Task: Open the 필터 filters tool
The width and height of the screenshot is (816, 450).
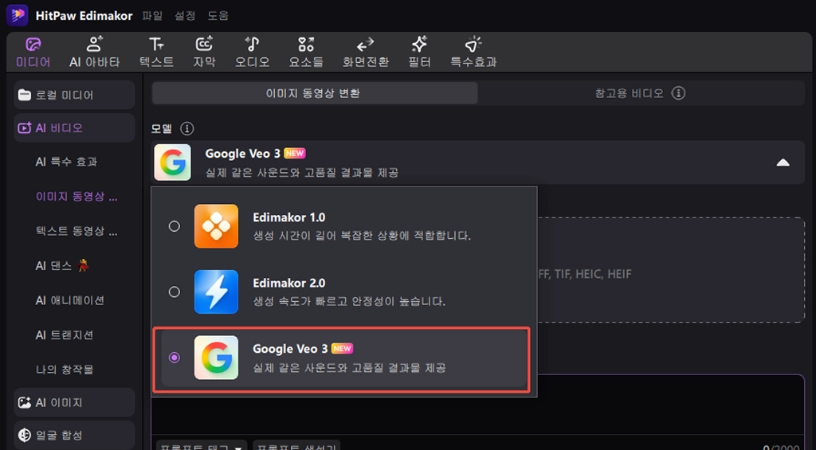Action: point(419,53)
